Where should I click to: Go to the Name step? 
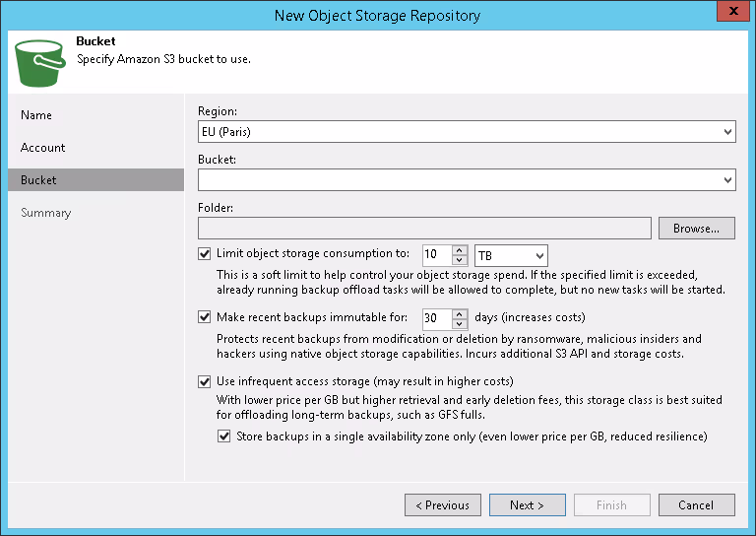coord(36,115)
